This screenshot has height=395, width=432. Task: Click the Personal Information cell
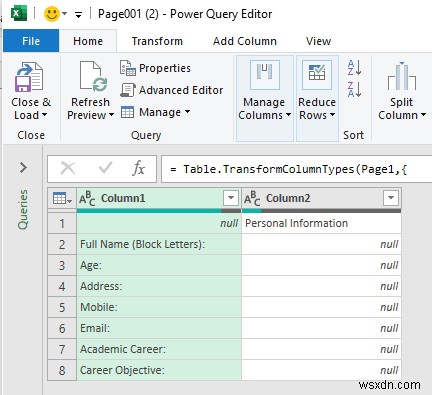[x=321, y=223]
